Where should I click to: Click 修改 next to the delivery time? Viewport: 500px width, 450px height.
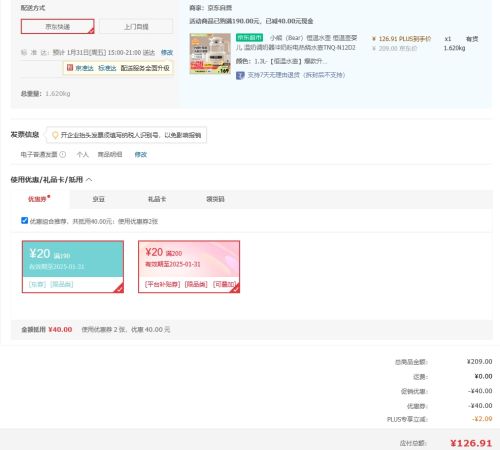pyautogui.click(x=167, y=52)
